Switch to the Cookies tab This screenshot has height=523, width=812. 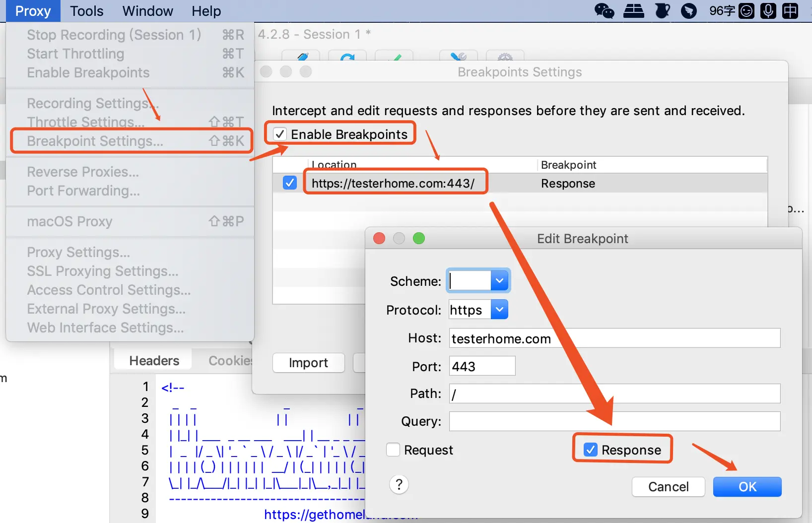(x=230, y=361)
